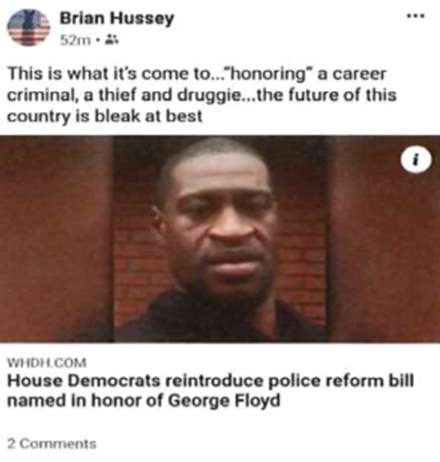Click 'named in honor of George Floyd' headline line
Screen dimensions: 440x462
pyautogui.click(x=144, y=400)
